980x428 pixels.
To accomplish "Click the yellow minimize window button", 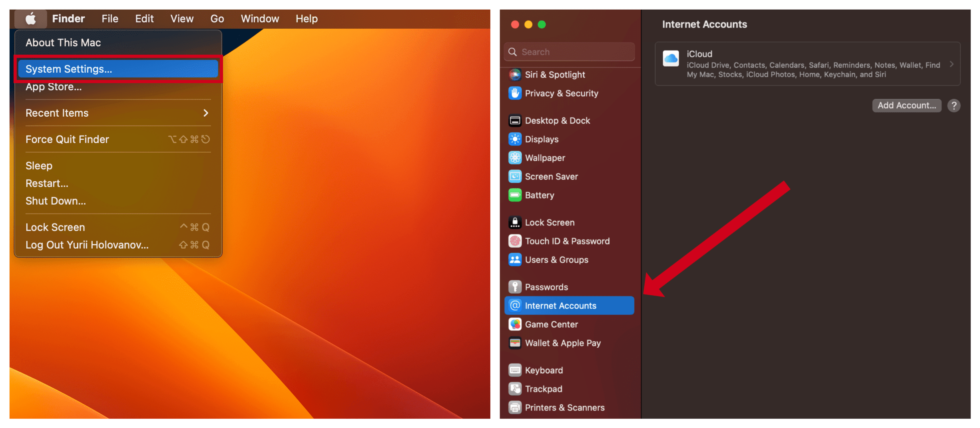I will [528, 25].
